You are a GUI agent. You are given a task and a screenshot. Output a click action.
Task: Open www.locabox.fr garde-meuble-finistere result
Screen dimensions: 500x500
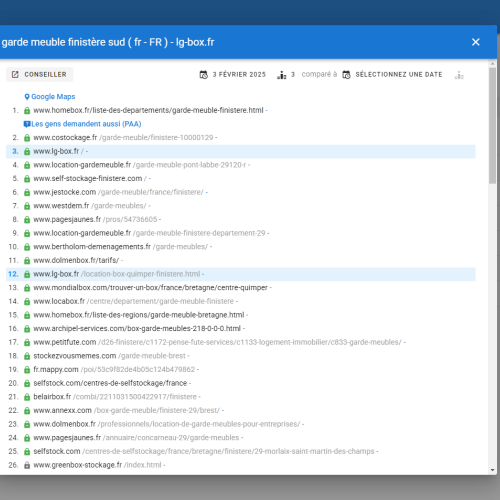134,302
